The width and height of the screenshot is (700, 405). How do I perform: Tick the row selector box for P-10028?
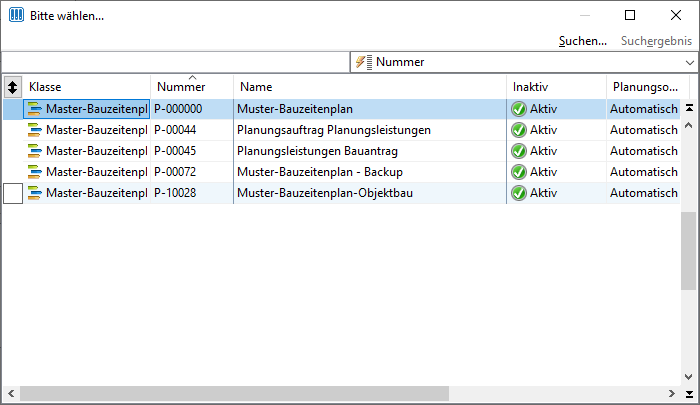pyautogui.click(x=13, y=193)
